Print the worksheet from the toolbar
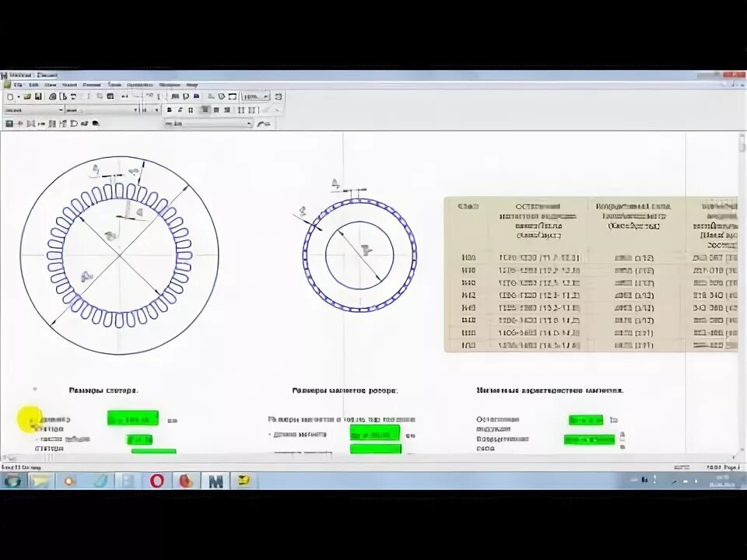Viewport: 747px width, 560px height. 53,96
